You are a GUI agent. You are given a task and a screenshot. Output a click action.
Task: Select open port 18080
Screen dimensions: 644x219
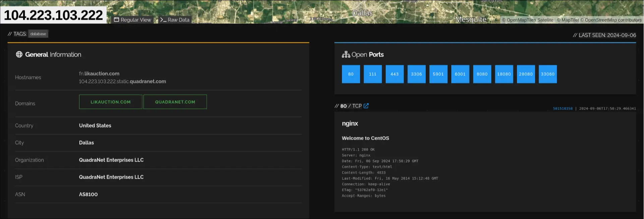point(504,74)
